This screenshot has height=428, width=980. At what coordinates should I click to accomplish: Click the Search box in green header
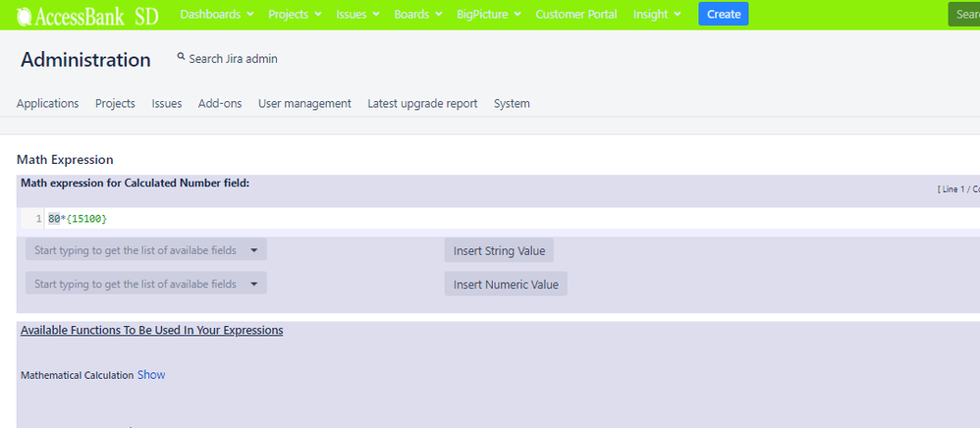coord(963,14)
